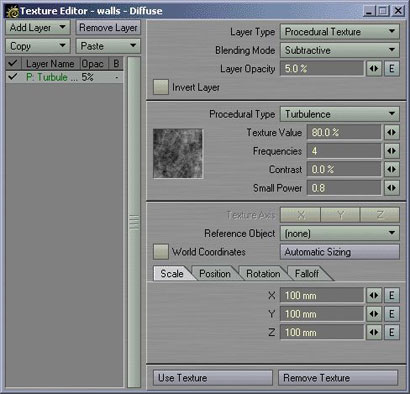Select X texture axis button
Viewport: 410px width, 394px height.
(300, 215)
